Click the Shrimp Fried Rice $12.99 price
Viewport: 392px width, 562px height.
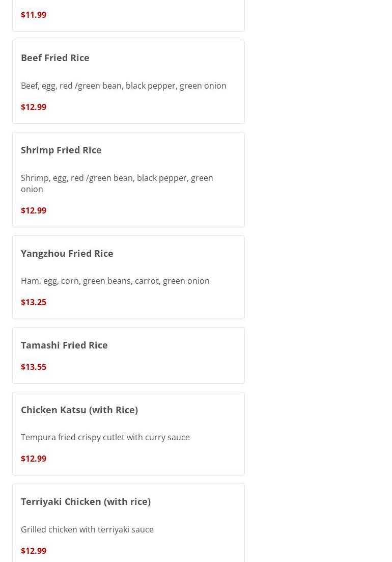(34, 210)
